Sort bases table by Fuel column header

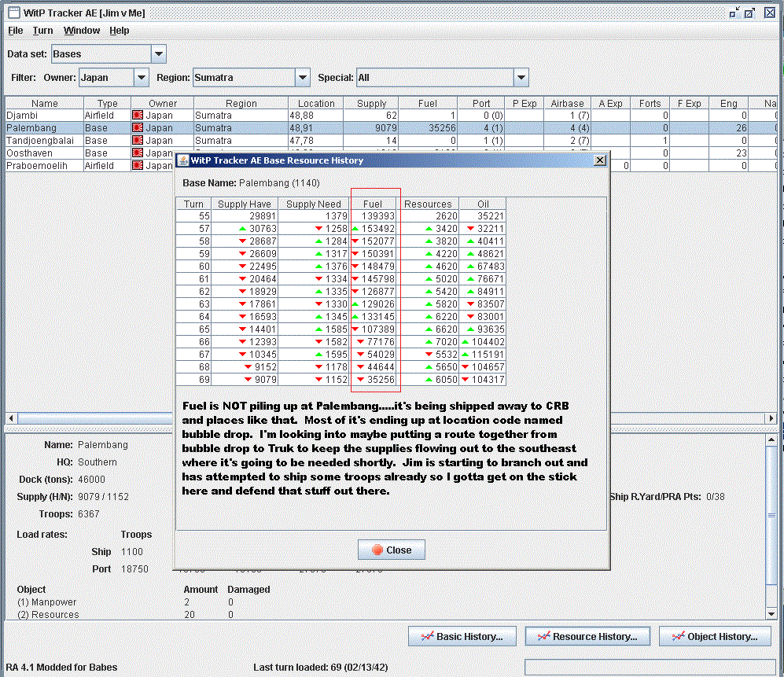point(428,103)
